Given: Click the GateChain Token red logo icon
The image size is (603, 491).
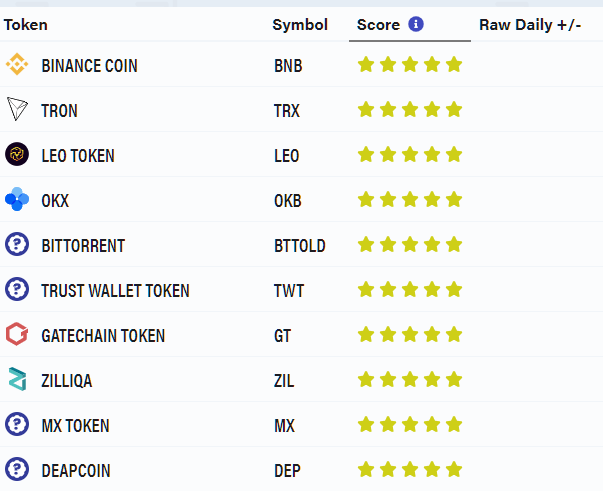Looking at the screenshot, I should (17, 334).
